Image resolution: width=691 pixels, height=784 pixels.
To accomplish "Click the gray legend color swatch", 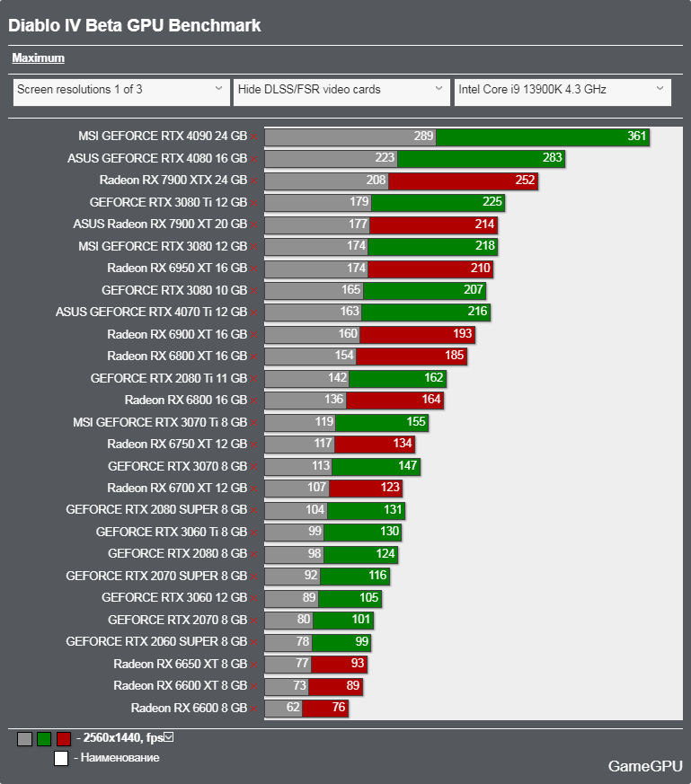I will [x=24, y=738].
